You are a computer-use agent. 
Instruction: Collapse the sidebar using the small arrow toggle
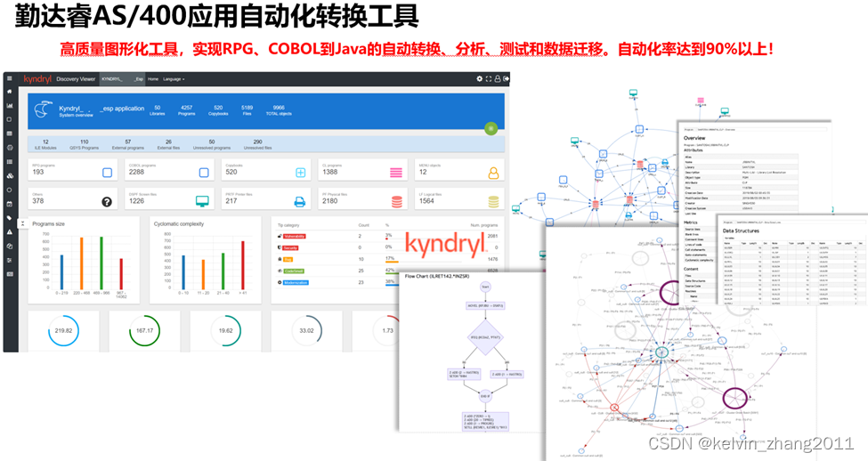tap(22, 223)
